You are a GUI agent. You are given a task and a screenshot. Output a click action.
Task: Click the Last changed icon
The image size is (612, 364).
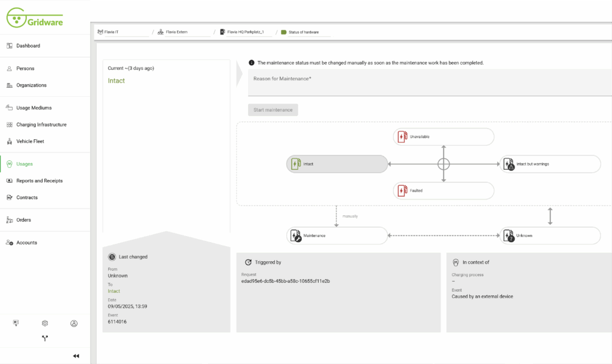tap(112, 256)
